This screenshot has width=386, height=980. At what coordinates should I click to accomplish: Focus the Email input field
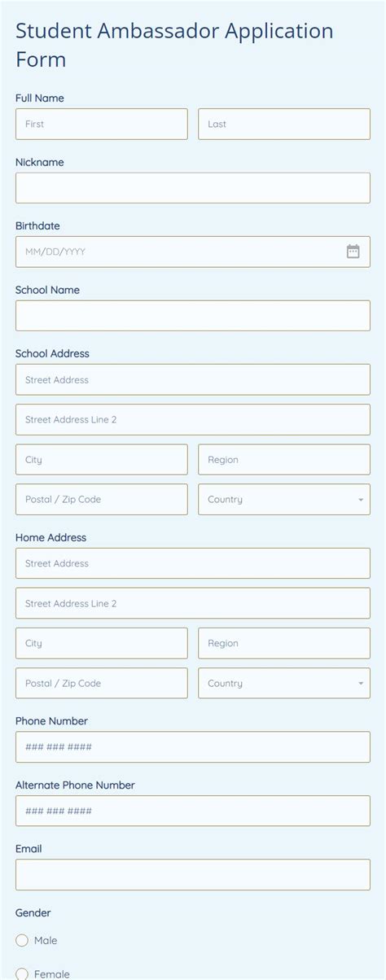point(193,874)
